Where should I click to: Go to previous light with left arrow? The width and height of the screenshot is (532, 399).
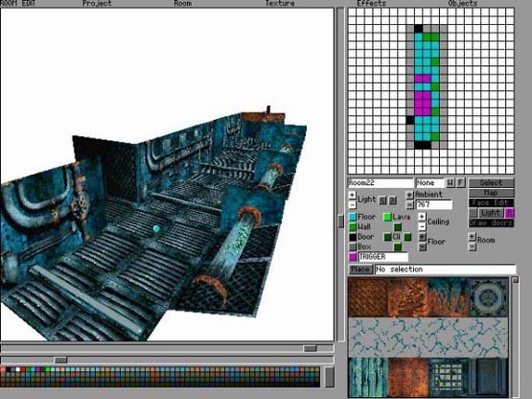tap(382, 200)
